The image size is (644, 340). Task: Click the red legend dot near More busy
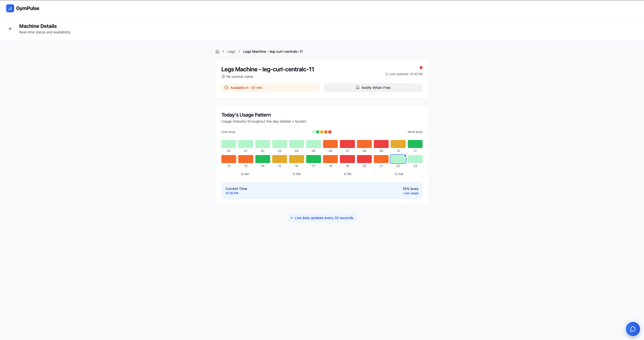point(330,132)
